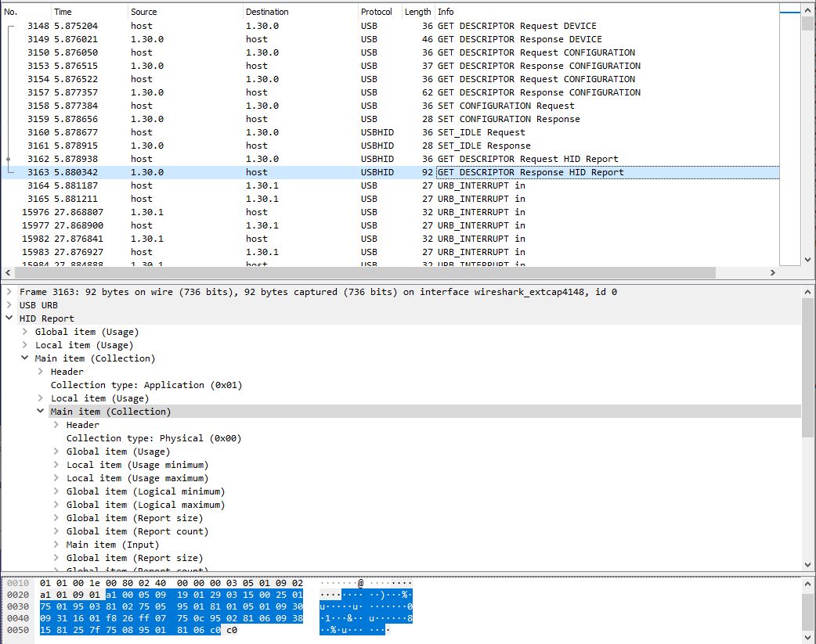Collapse the Application Main item (Collection)
The width and height of the screenshot is (816, 644).
[24, 358]
